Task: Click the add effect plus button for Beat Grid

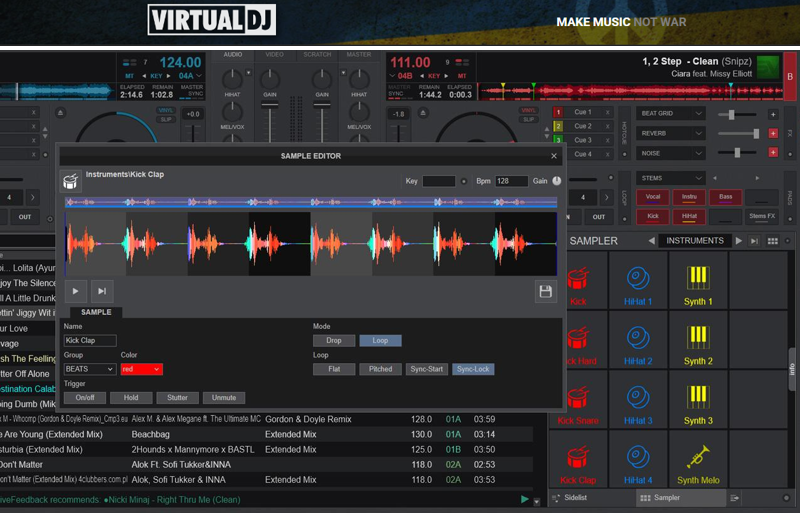Action: [773, 114]
